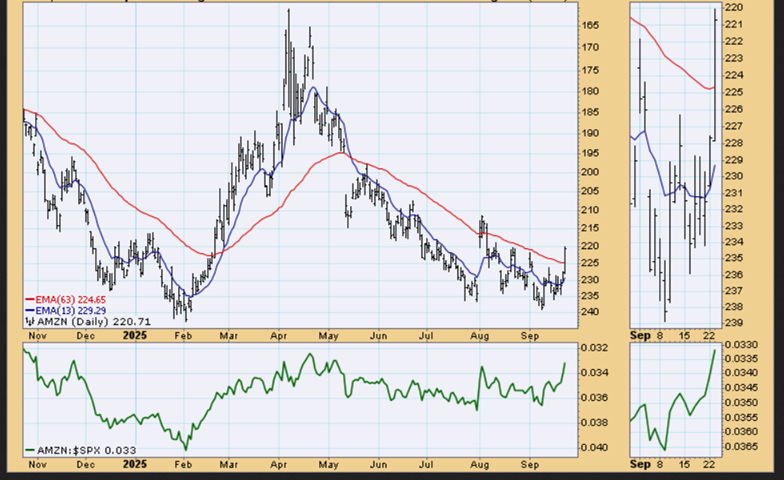Click 'Nov' on the price chart date axis
The width and height of the screenshot is (784, 480).
coord(38,336)
